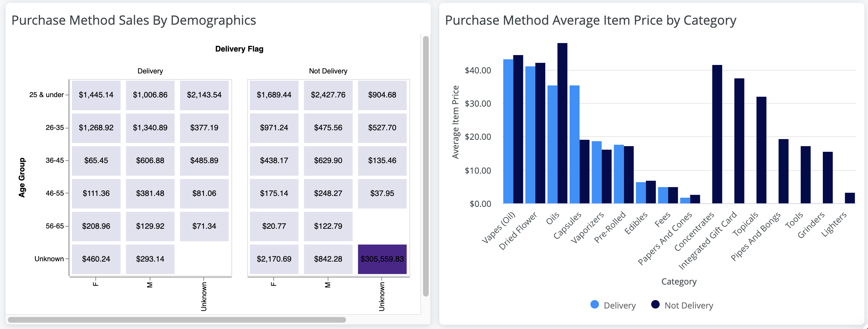Screen dimensions: 868x329
Task: Click the $2,427.76 Not Delivery cell
Action: (328, 95)
